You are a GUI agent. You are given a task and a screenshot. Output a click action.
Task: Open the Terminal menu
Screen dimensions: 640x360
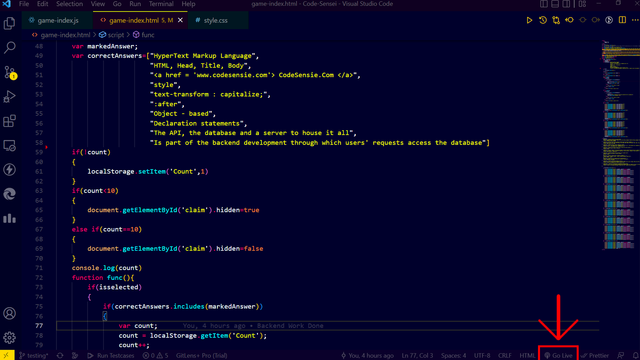(x=161, y=4)
